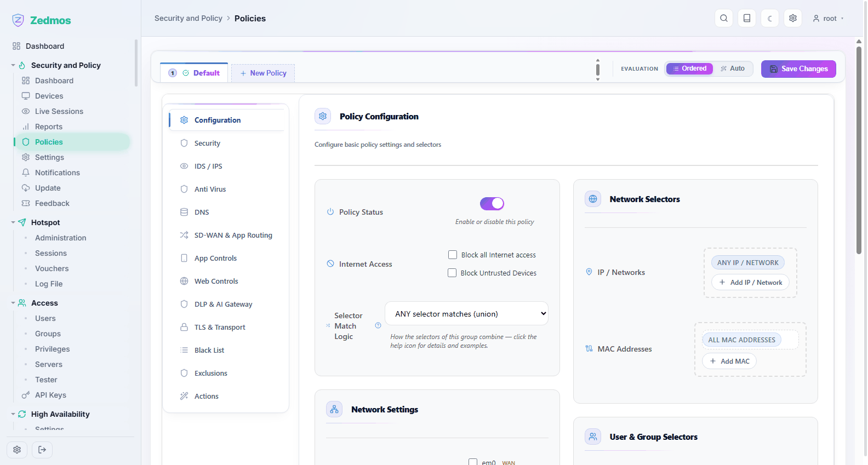Check Block Untrusted Devices
Image resolution: width=868 pixels, height=465 pixels.
[452, 273]
